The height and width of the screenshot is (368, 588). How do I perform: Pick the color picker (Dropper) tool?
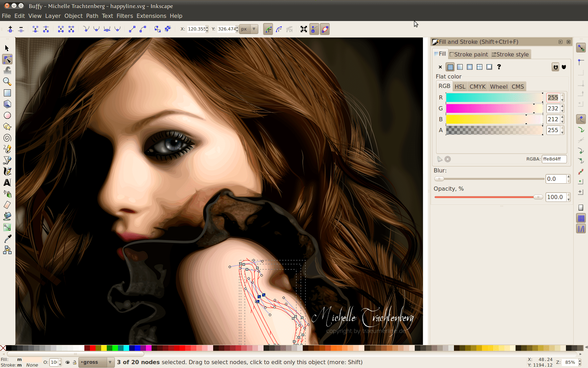7,239
